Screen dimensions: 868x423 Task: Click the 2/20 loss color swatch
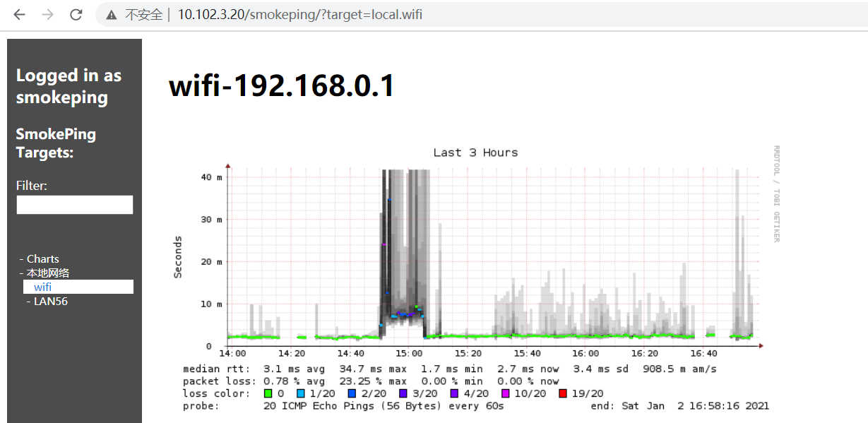point(351,393)
